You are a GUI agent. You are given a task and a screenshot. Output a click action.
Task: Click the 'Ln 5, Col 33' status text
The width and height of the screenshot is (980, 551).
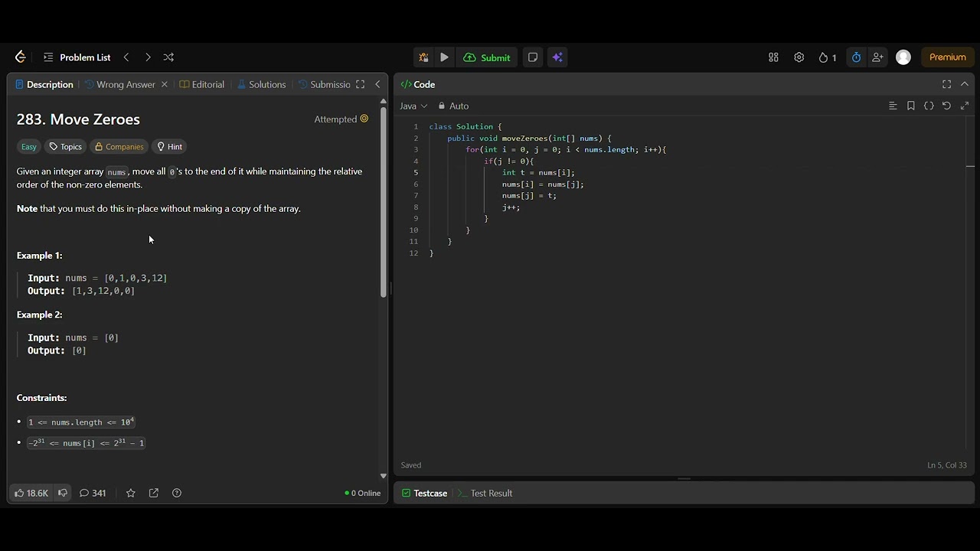click(947, 465)
